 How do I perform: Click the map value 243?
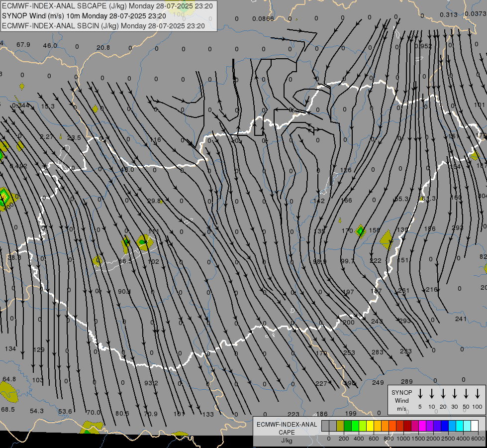tap(377, 321)
